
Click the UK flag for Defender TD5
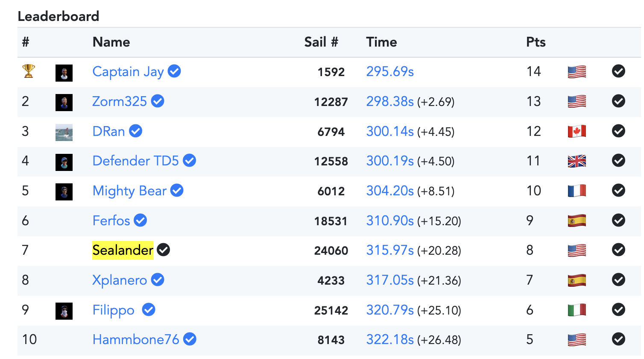click(x=577, y=161)
